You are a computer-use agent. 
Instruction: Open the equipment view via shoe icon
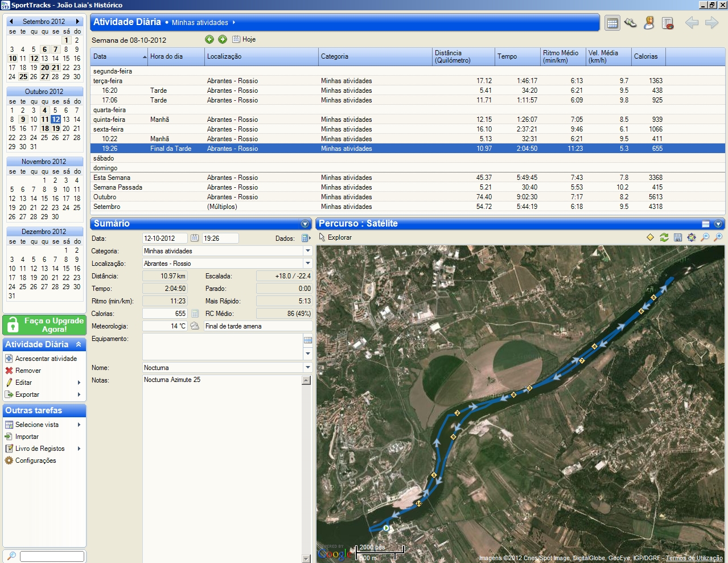(x=630, y=23)
